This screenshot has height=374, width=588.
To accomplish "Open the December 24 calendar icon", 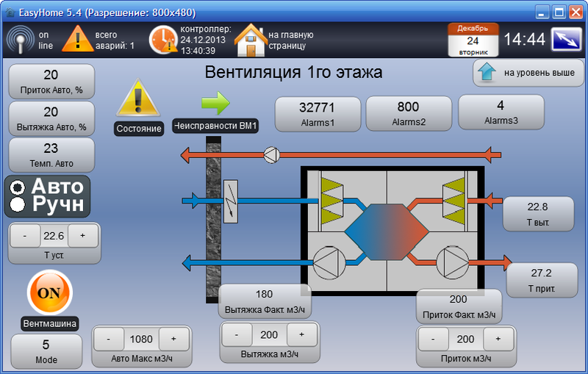I will (x=473, y=40).
